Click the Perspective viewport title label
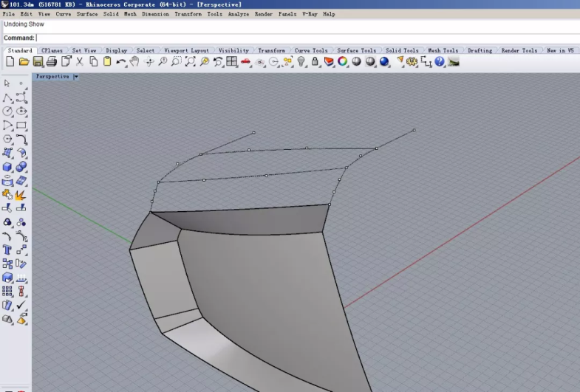Screen dimensions: 580x392 click(x=52, y=77)
